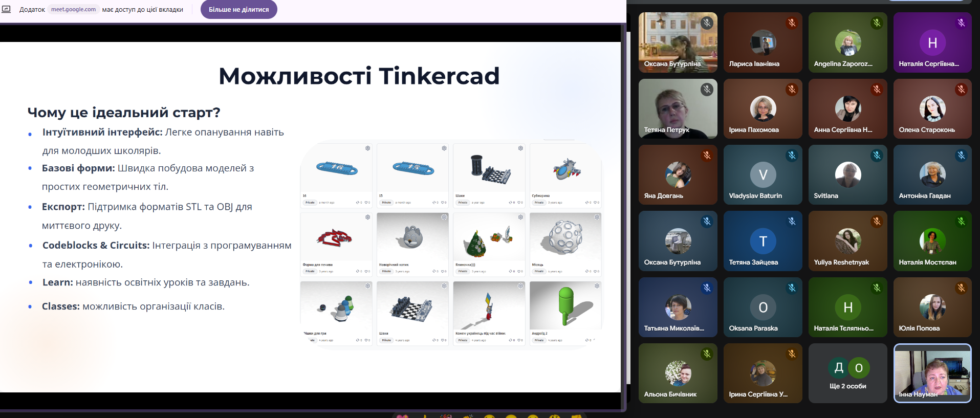
Task: Click muted mic icon on Яна Довгань tile
Action: [x=707, y=156]
